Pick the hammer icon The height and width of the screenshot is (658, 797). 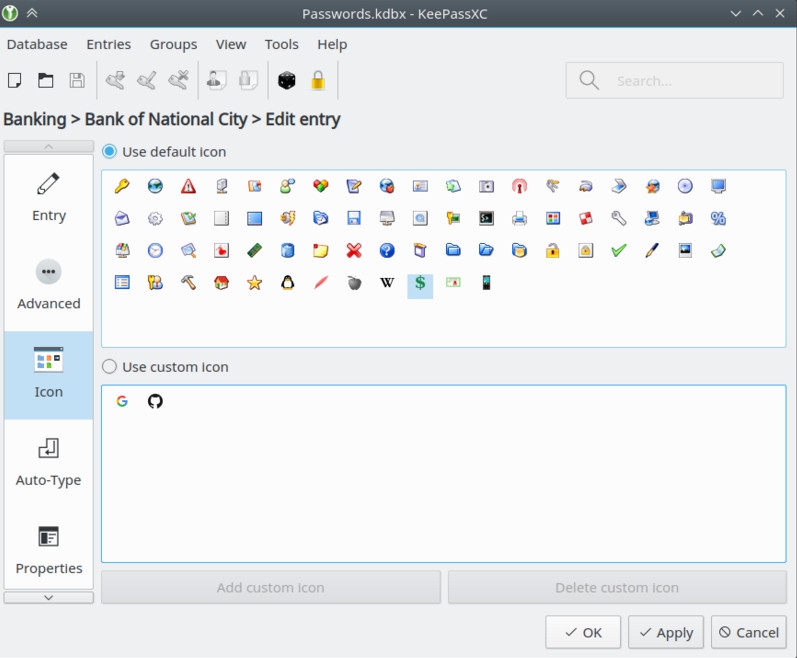tap(188, 283)
